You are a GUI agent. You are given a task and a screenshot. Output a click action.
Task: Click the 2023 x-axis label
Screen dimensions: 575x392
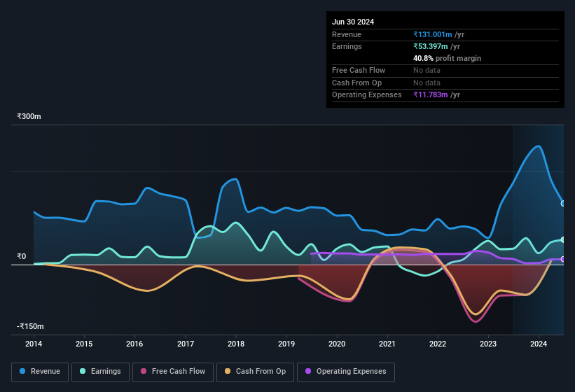coord(488,344)
